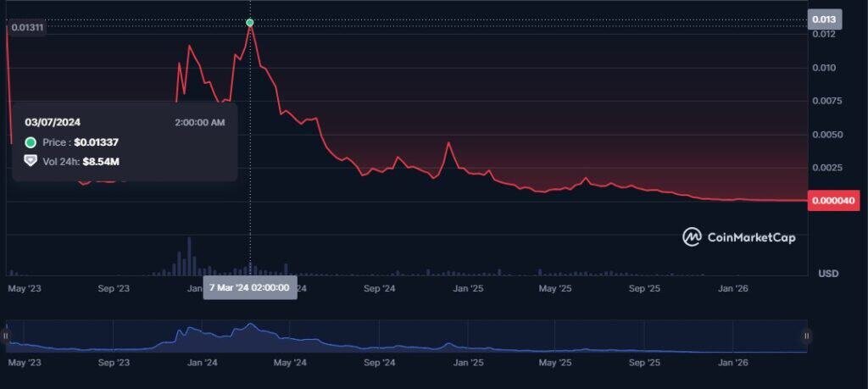Click the Jan '25 main chart axis label
Viewport: 868px width, 389px height.
pos(468,288)
